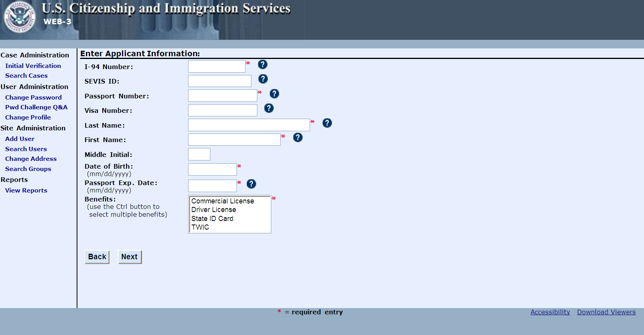Open Last Name help question mark
This screenshot has height=335, width=644.
(x=327, y=123)
